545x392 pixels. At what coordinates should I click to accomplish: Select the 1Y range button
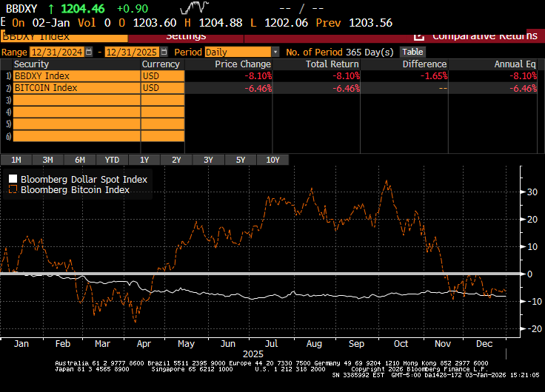pyautogui.click(x=144, y=160)
